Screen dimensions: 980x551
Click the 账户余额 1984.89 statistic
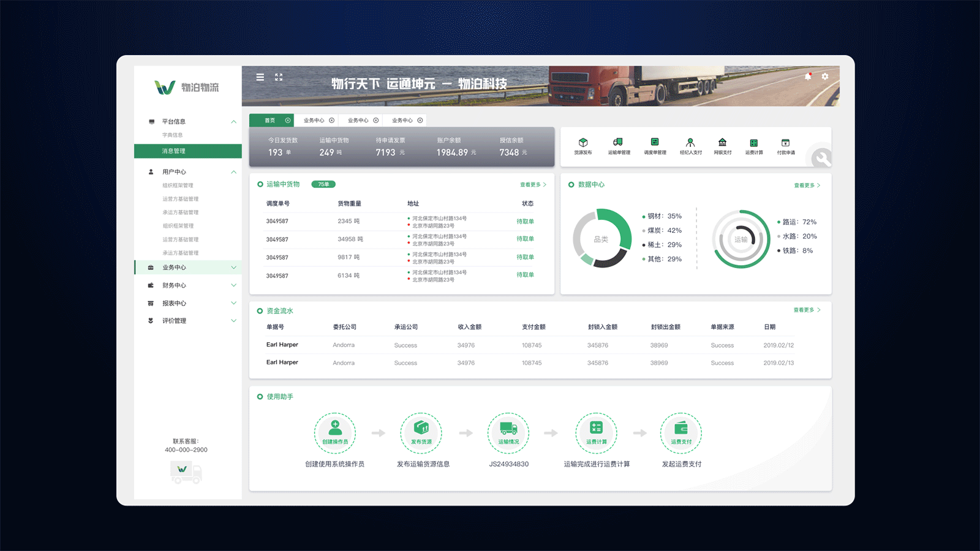pyautogui.click(x=456, y=147)
